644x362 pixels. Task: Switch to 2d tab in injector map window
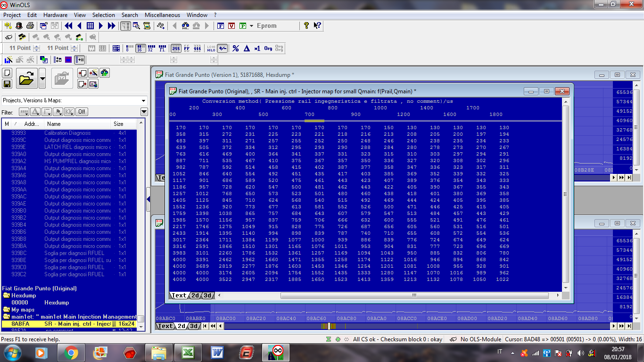coord(195,296)
